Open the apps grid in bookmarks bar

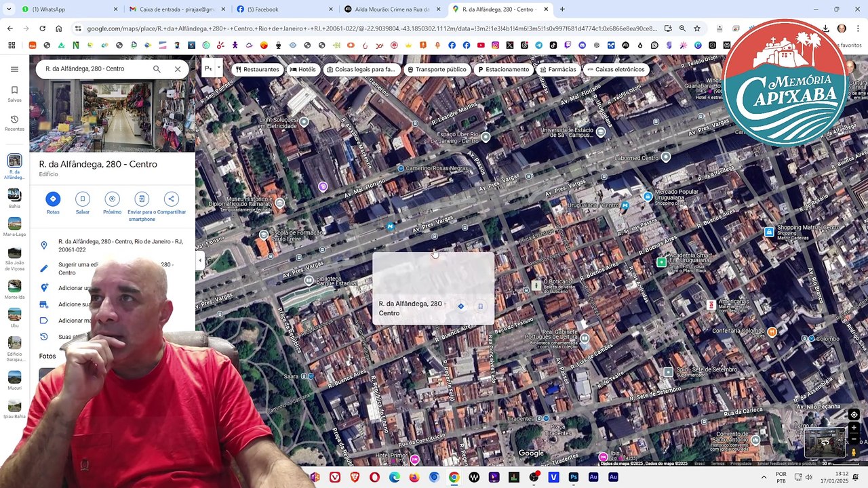click(12, 45)
